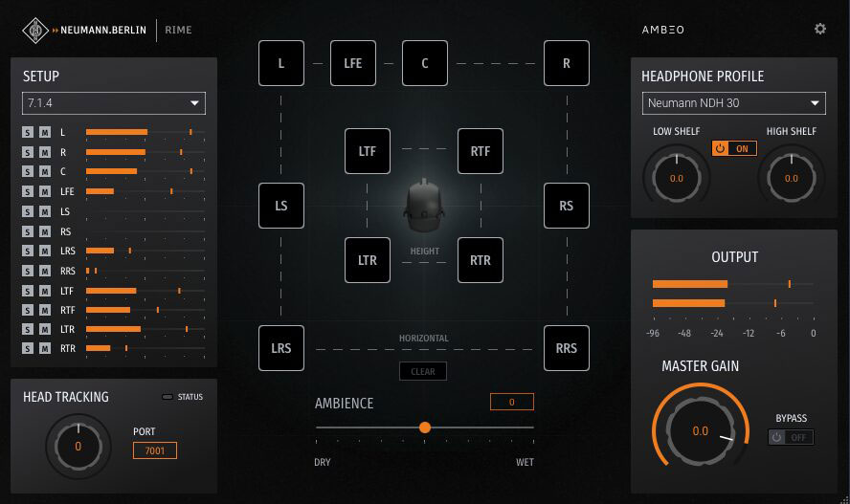The width and height of the screenshot is (850, 504).
Task: Click the Neumann diamond logo
Action: [x=35, y=30]
